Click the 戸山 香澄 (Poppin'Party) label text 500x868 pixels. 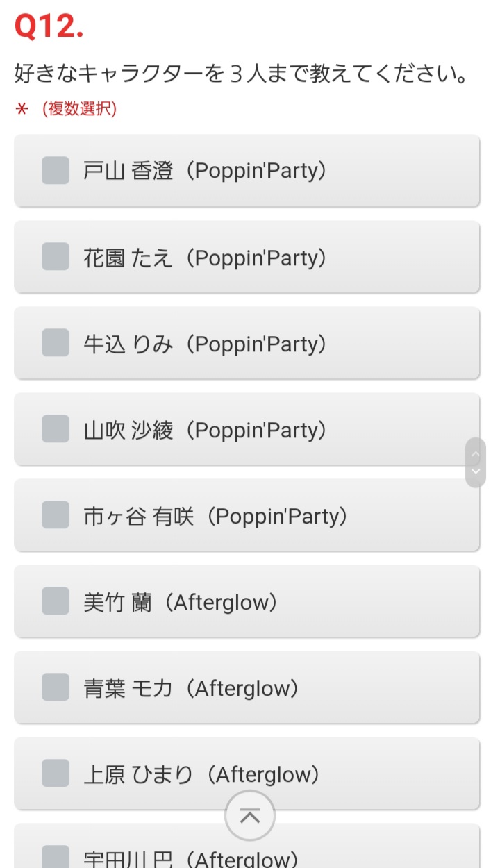205,171
